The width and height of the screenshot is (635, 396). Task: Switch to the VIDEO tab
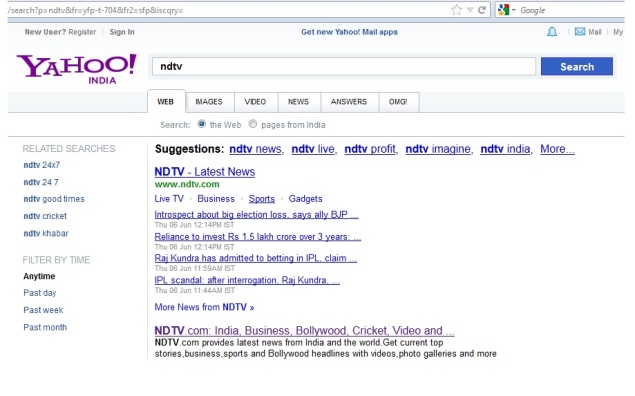pyautogui.click(x=256, y=102)
